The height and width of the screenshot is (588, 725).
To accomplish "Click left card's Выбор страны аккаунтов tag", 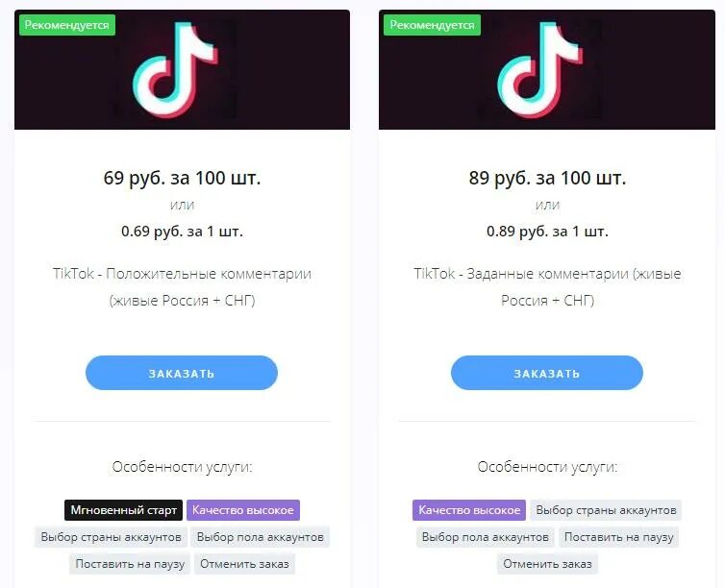I will coord(111,537).
